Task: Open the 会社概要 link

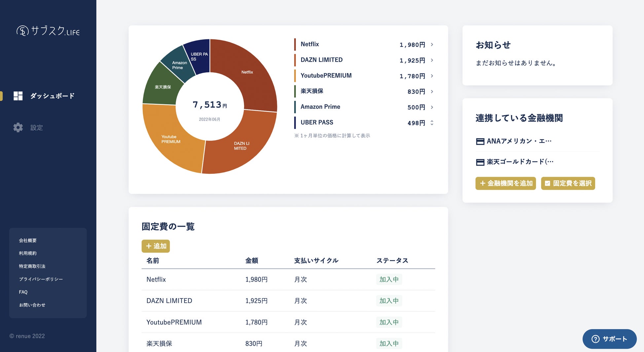Action: pos(28,241)
